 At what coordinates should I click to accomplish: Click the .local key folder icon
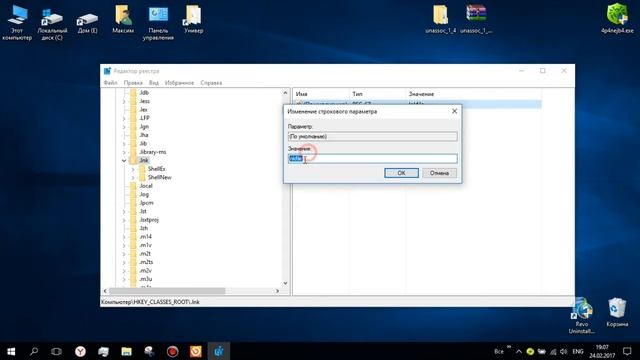(x=133, y=186)
